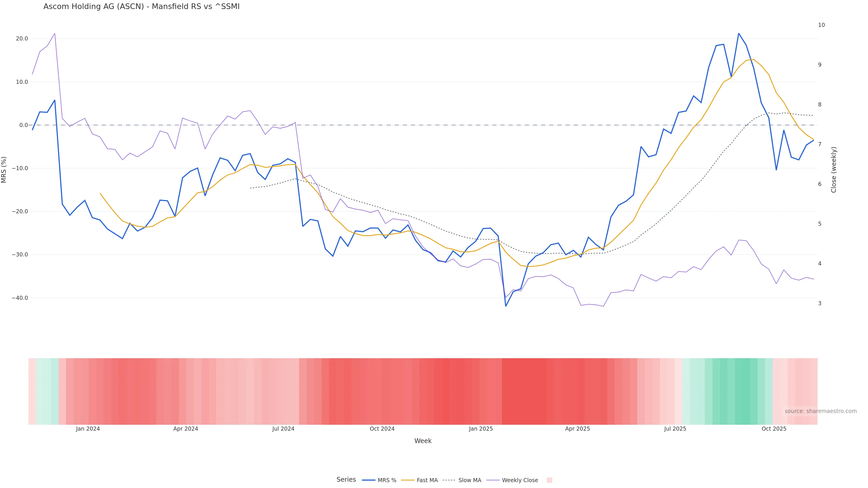Viewport: 868px width, 488px height.
Task: Click the chart title mentioning Ascom Holding AG
Action: (x=142, y=7)
